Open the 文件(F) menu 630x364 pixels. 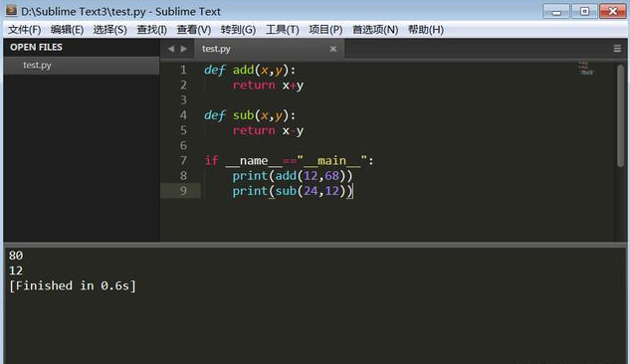click(25, 30)
